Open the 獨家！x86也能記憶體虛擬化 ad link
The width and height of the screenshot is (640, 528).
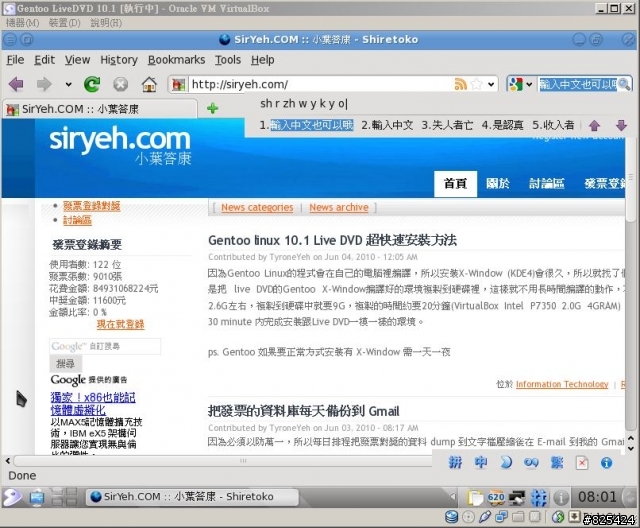click(93, 404)
